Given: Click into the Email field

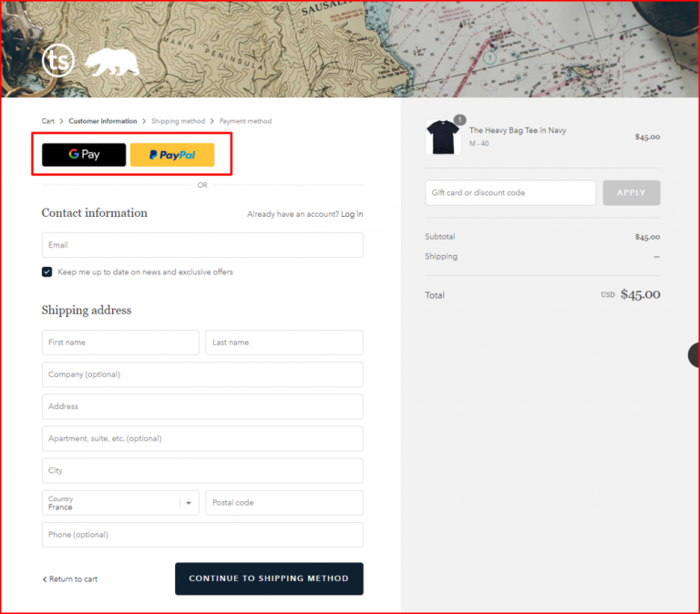Looking at the screenshot, I should coord(202,245).
